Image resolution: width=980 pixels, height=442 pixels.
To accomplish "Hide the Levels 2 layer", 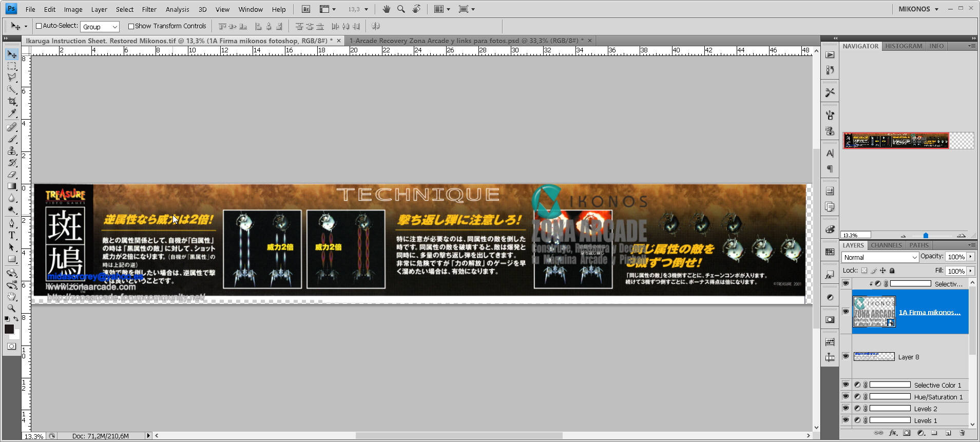I will click(x=846, y=408).
